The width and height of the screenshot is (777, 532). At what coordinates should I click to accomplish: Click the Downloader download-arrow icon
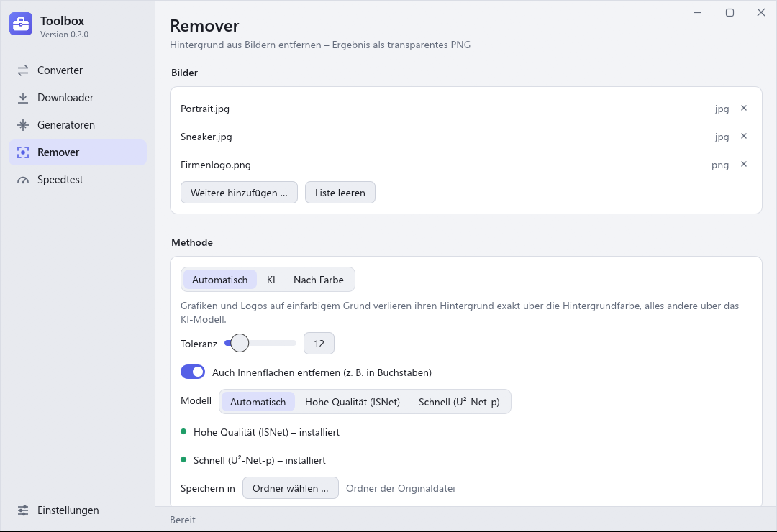23,98
